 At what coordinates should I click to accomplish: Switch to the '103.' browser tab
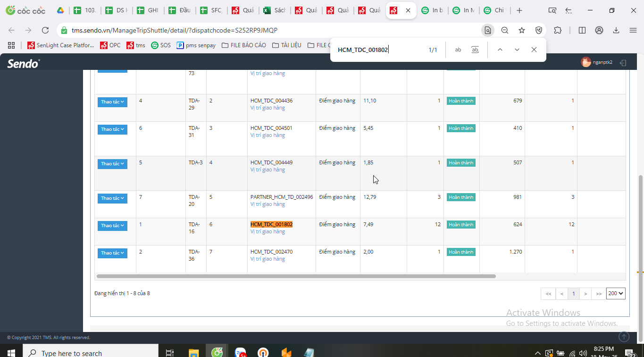point(85,10)
